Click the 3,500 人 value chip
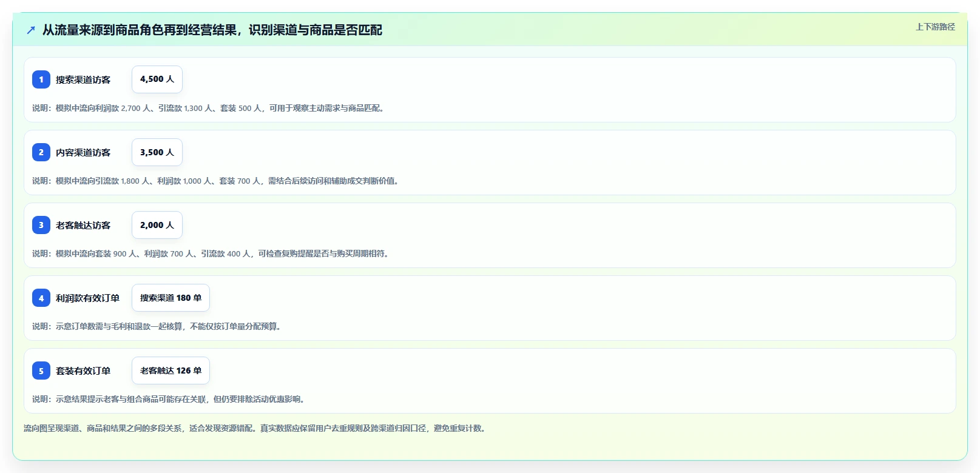 tap(157, 152)
